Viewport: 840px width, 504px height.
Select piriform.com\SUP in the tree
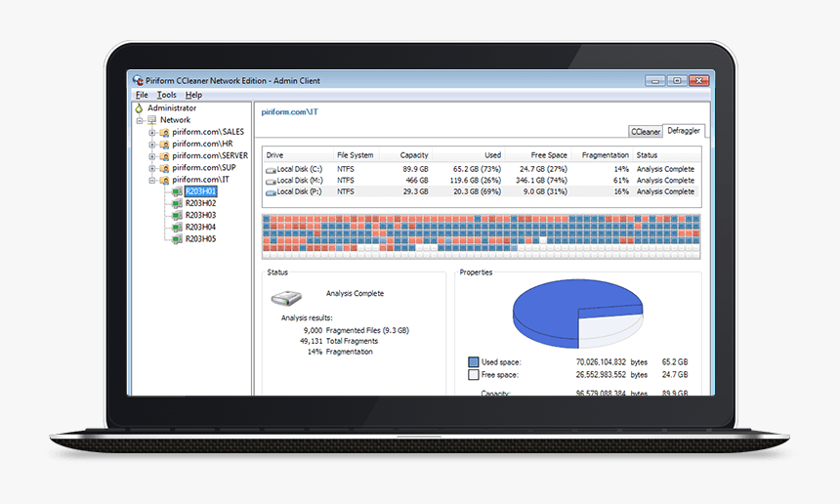[x=203, y=167]
